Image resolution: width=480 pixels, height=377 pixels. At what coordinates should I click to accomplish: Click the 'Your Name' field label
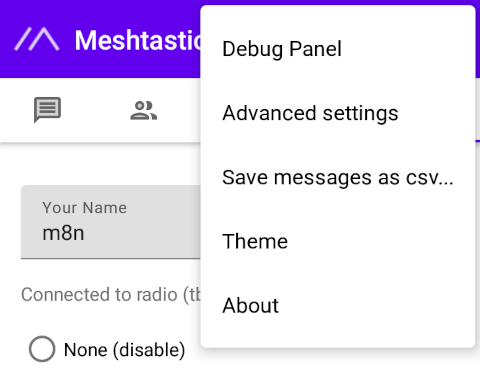[84, 208]
